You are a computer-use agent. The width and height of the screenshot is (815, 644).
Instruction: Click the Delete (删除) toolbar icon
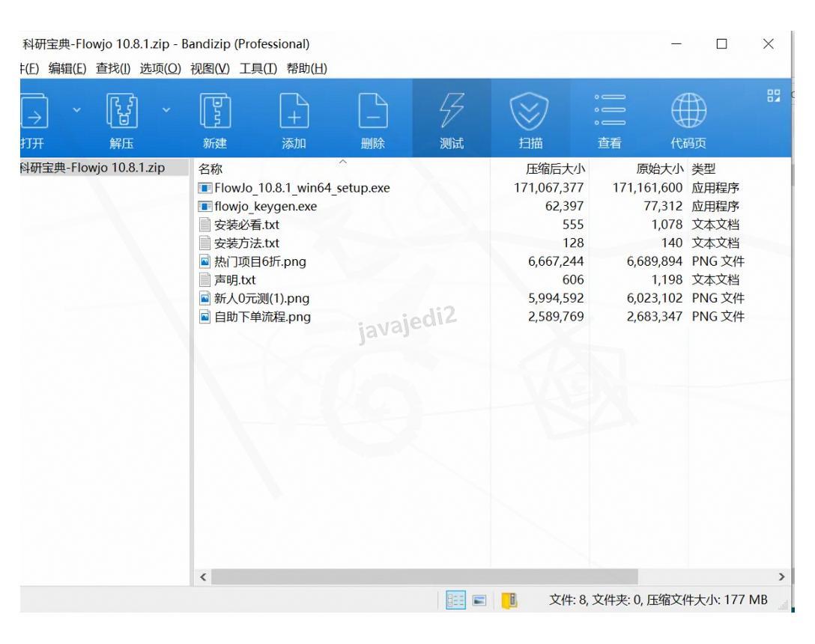tap(373, 111)
